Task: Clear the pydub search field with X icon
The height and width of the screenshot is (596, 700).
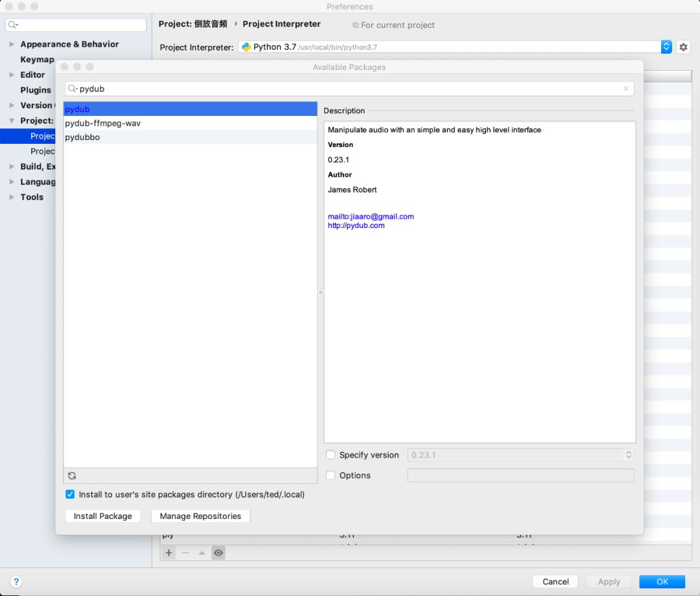Action: [x=626, y=89]
